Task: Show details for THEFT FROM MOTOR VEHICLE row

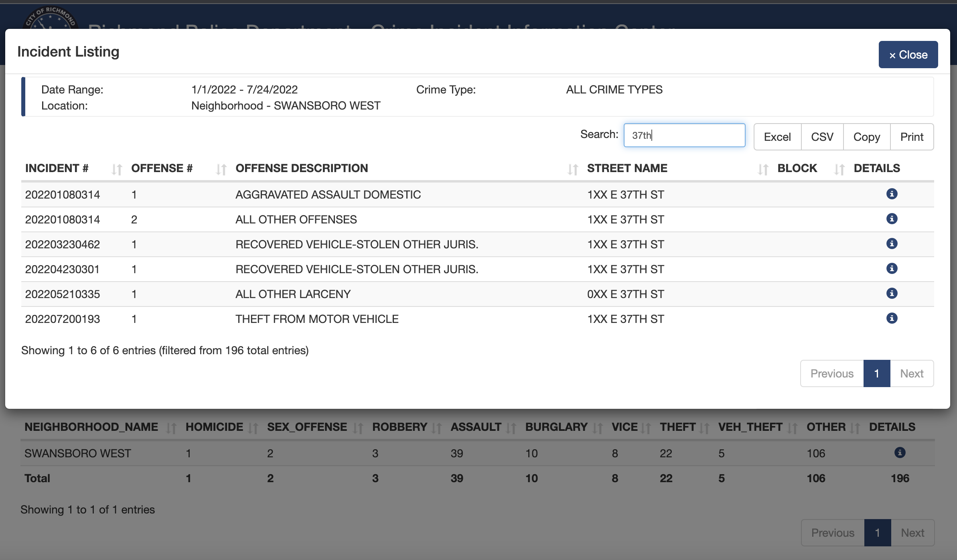Action: coord(892,319)
